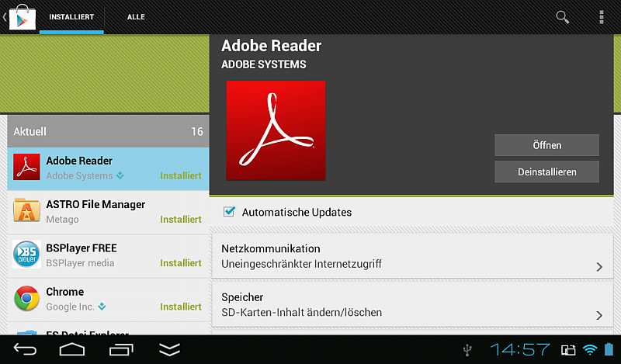Select ASTRO File Manager row
The image size is (621, 364).
(x=108, y=212)
